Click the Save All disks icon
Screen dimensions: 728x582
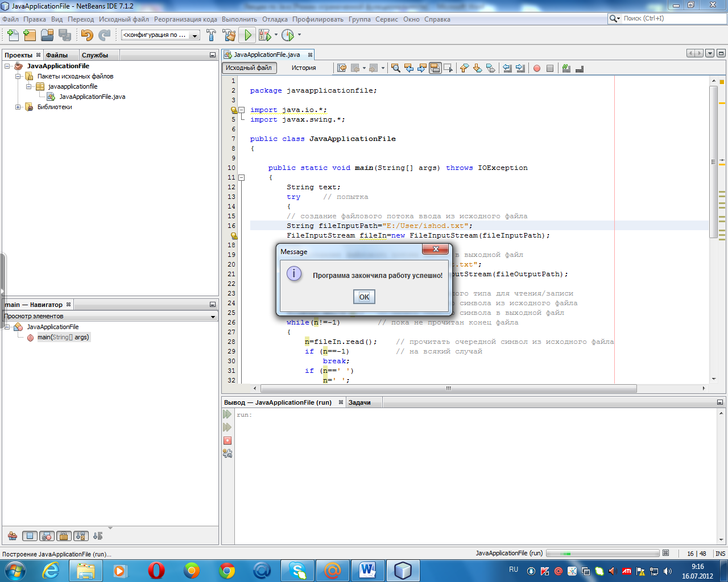tap(65, 35)
